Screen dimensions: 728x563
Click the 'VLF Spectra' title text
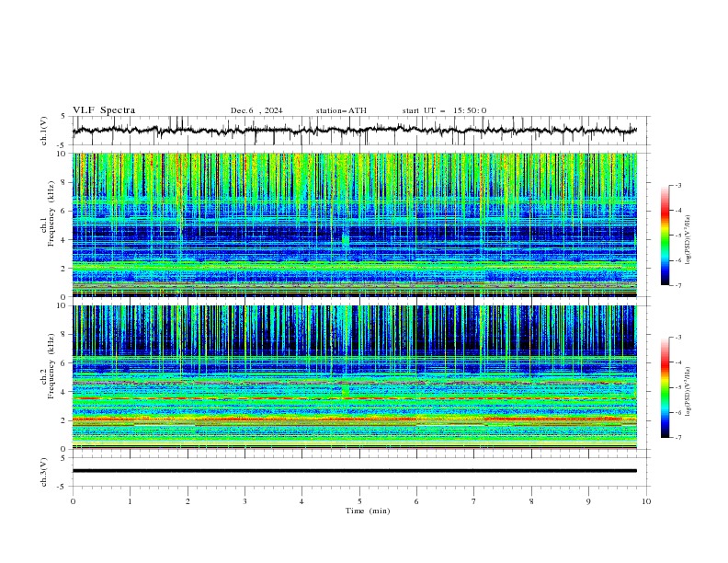[x=104, y=110]
